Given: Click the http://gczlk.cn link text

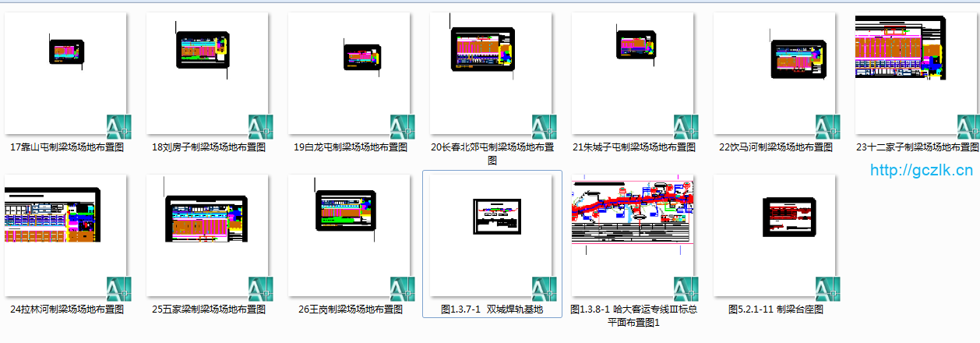Looking at the screenshot, I should (x=921, y=170).
